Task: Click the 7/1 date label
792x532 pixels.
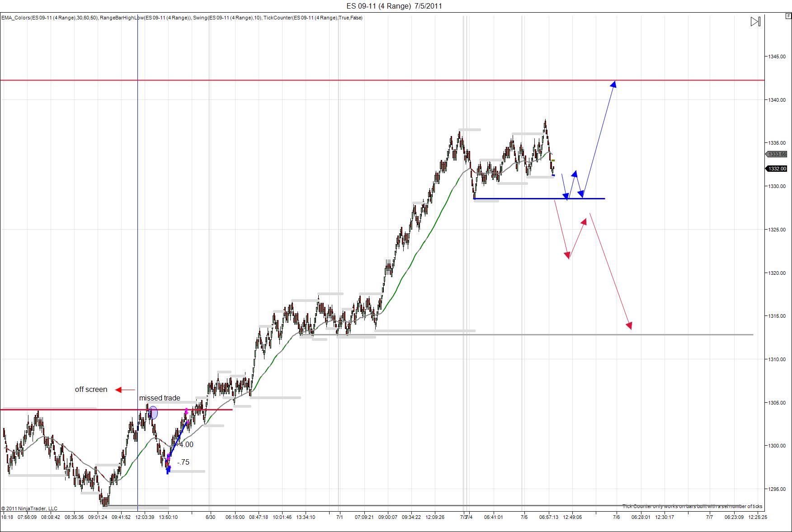Action: click(x=340, y=517)
